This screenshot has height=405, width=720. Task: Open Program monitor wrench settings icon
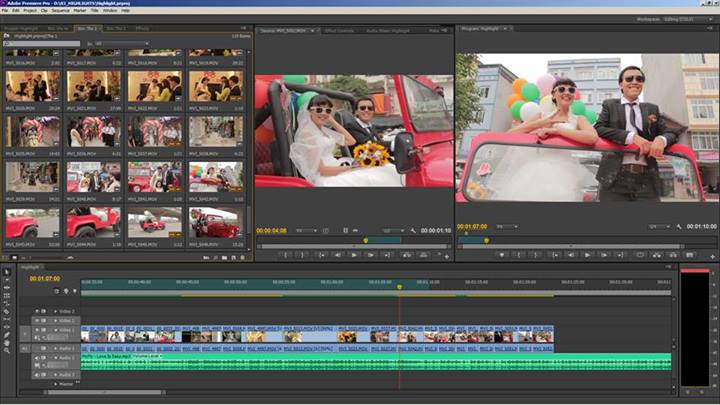(x=679, y=227)
